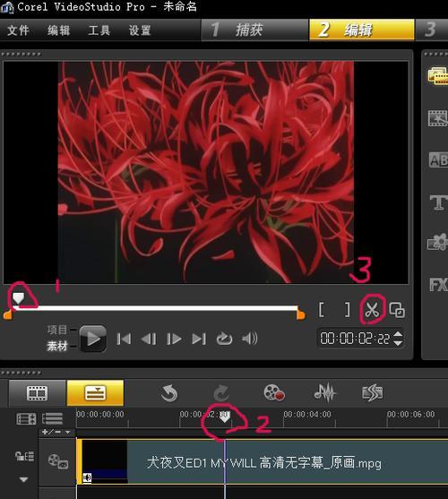
Task: Undo the last action
Action: coord(169,392)
